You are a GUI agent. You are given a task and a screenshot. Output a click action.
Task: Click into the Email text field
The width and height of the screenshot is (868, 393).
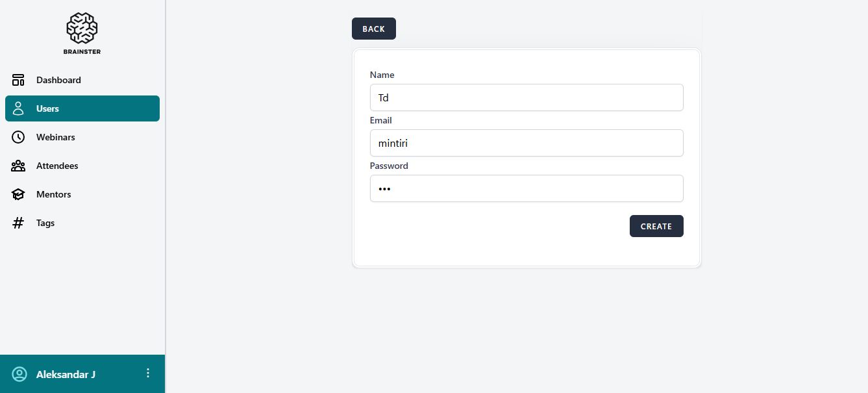coord(526,143)
